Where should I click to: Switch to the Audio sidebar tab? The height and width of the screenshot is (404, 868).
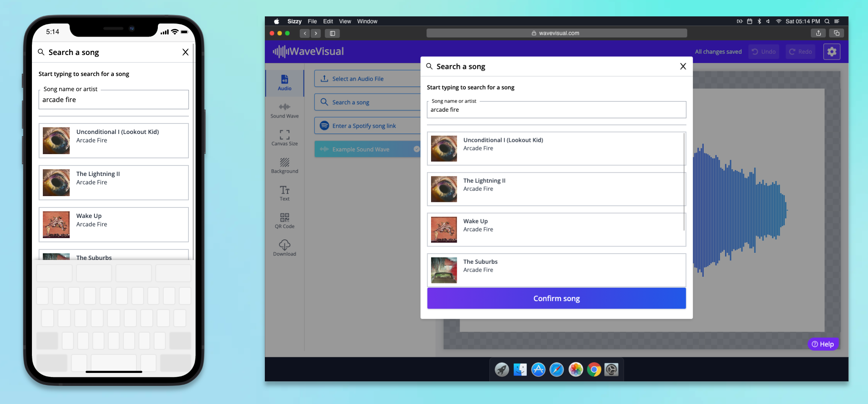click(x=285, y=83)
